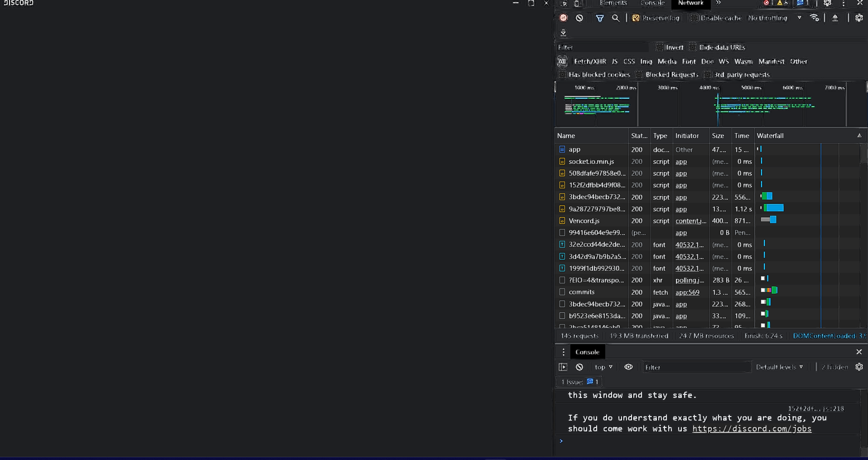Stop recording the network log
The width and height of the screenshot is (868, 460).
coord(563,18)
